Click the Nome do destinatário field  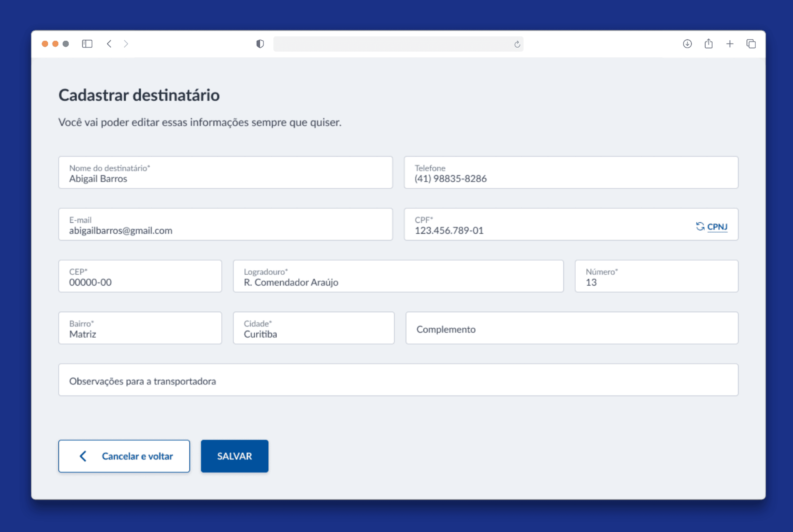coord(225,173)
